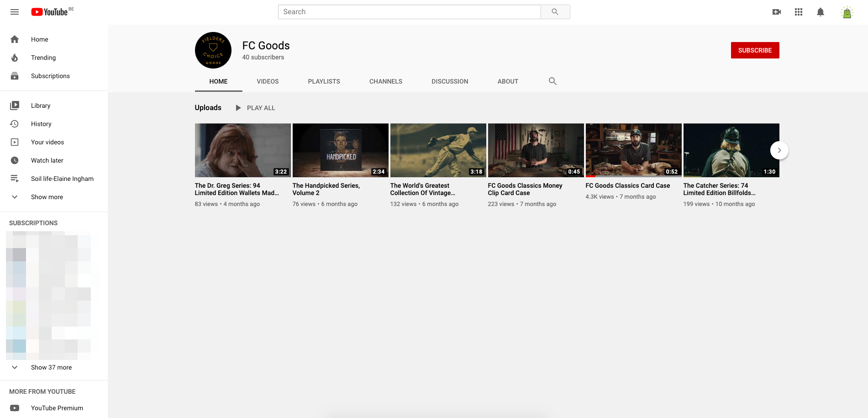Screen dimensions: 868x418
Task: Click the search magnifier button
Action: pyautogui.click(x=555, y=12)
